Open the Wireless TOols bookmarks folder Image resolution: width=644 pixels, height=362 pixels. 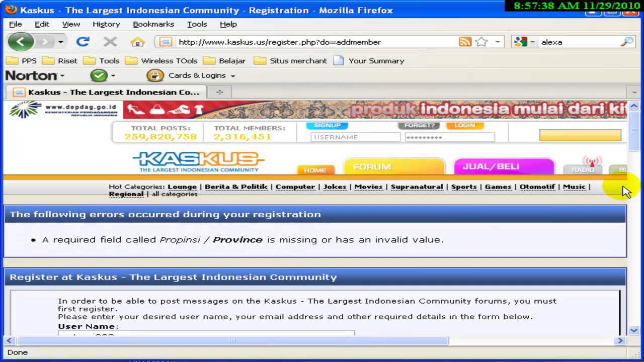tap(162, 61)
